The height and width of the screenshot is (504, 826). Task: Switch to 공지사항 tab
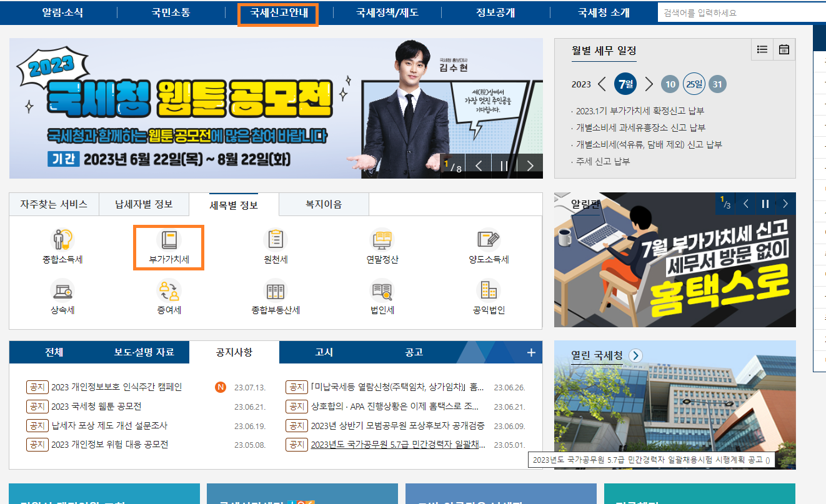pyautogui.click(x=234, y=352)
